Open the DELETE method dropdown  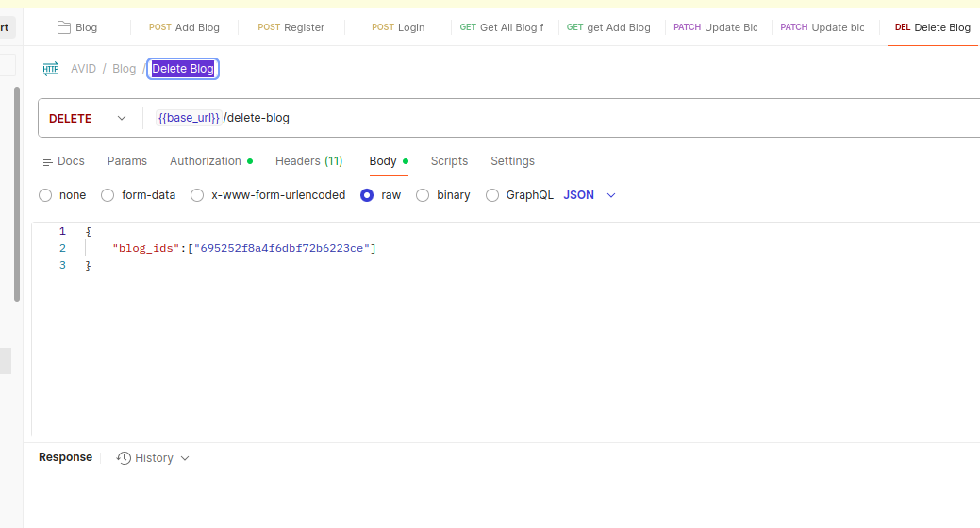click(88, 118)
